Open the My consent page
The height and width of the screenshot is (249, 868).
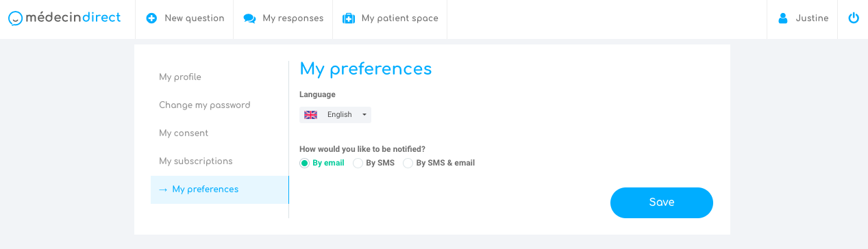tap(184, 133)
